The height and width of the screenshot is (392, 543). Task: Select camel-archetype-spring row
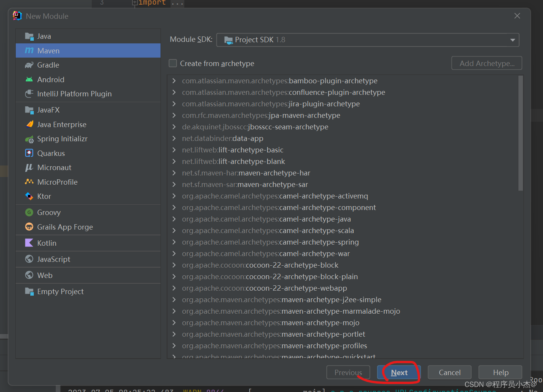click(343, 242)
